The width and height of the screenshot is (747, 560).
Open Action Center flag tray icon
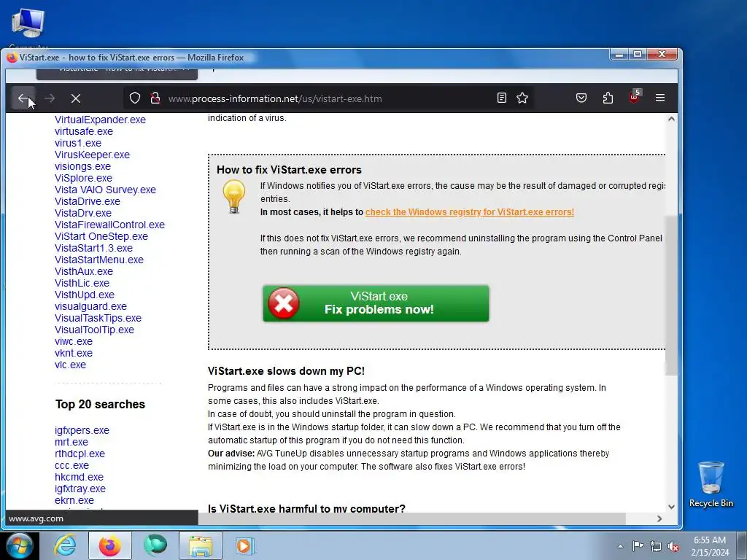[x=638, y=546]
